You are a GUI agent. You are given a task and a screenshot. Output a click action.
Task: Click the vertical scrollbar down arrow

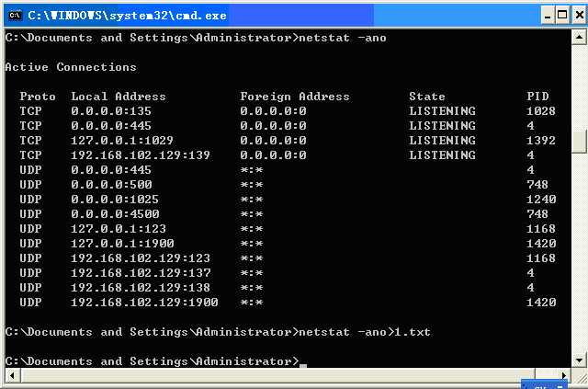click(x=579, y=360)
